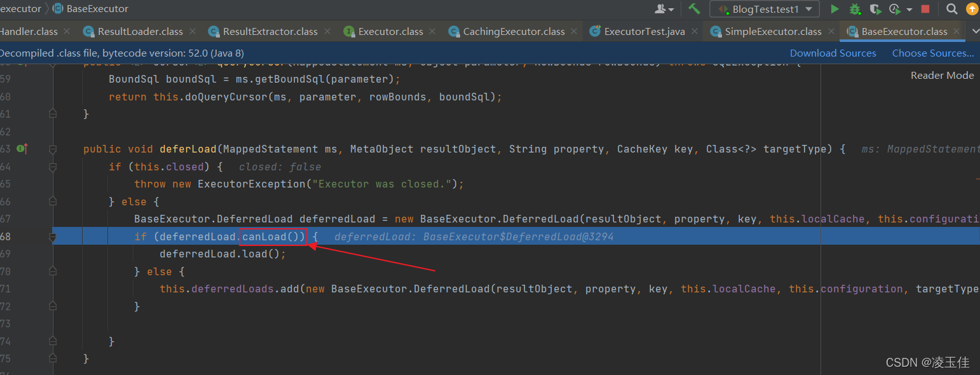The height and width of the screenshot is (375, 980).
Task: Click the implements gutter icon at deferLoad
Action: tap(22, 149)
